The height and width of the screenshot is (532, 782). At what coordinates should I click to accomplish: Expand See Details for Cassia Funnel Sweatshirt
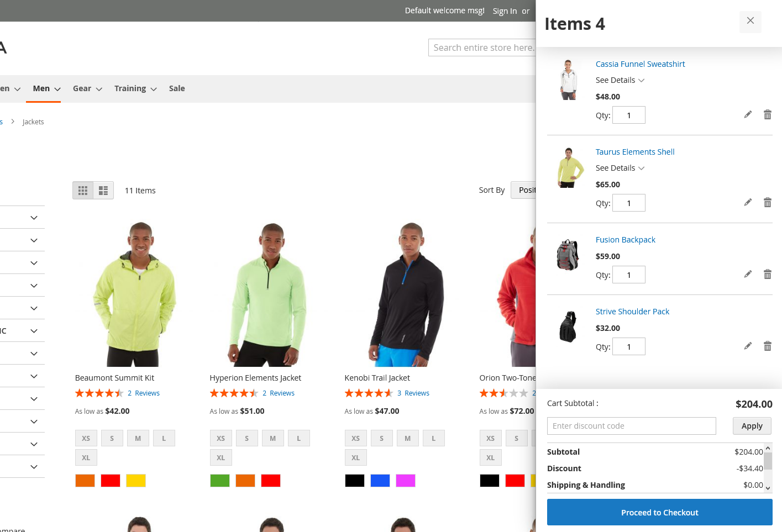(x=620, y=81)
